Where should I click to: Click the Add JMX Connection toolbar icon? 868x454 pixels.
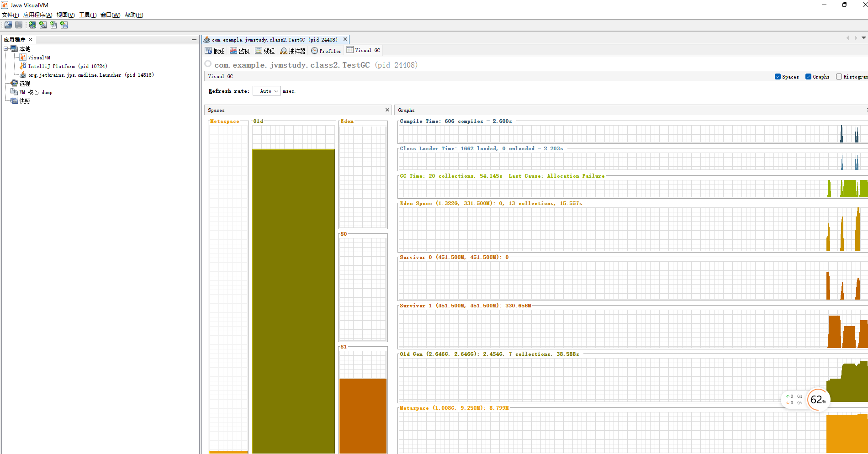(x=43, y=25)
